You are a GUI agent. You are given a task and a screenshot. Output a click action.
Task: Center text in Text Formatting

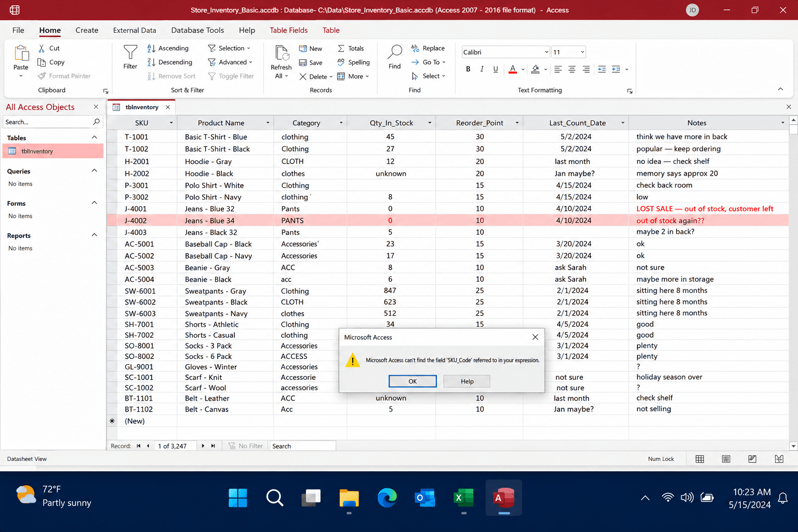572,69
